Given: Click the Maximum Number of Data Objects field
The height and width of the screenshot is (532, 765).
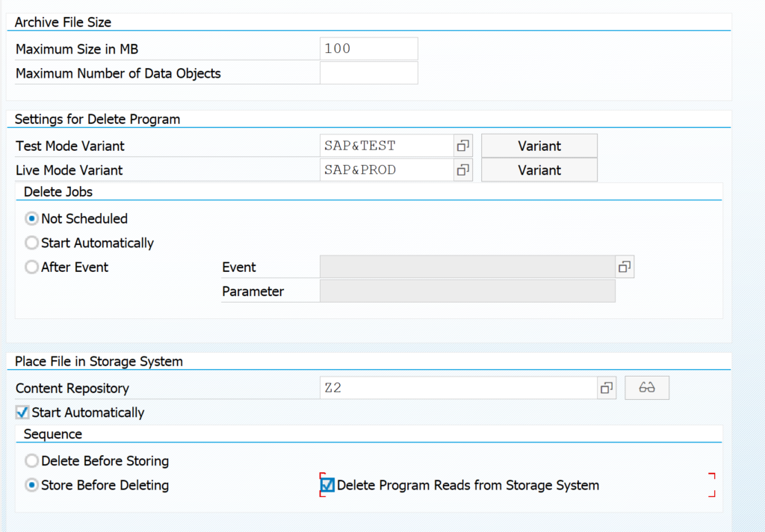Looking at the screenshot, I should 368,72.
